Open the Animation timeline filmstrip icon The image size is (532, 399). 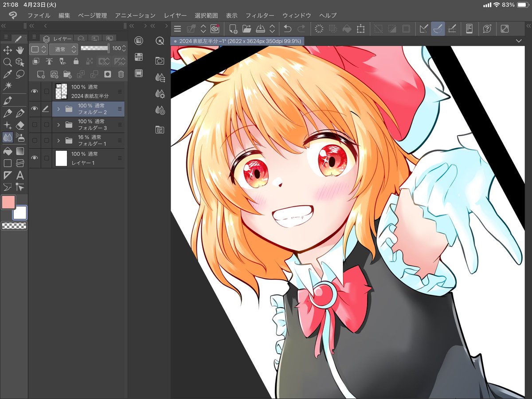(139, 73)
